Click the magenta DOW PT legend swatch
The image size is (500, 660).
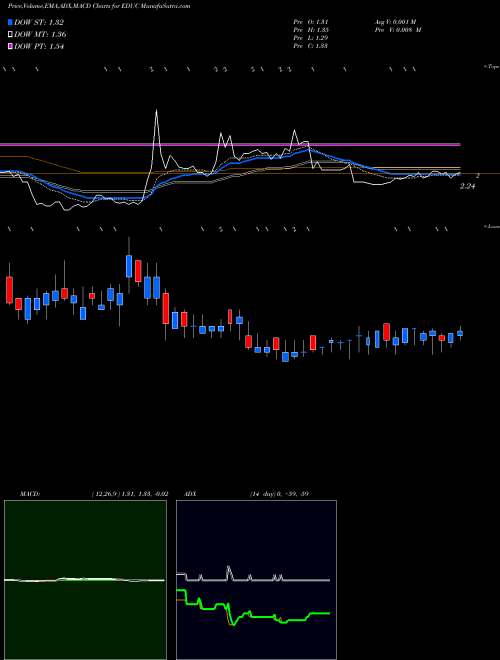10,46
